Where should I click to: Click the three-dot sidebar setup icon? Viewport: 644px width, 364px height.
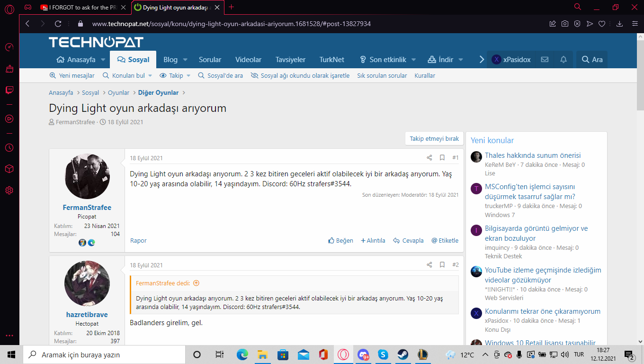click(x=9, y=336)
